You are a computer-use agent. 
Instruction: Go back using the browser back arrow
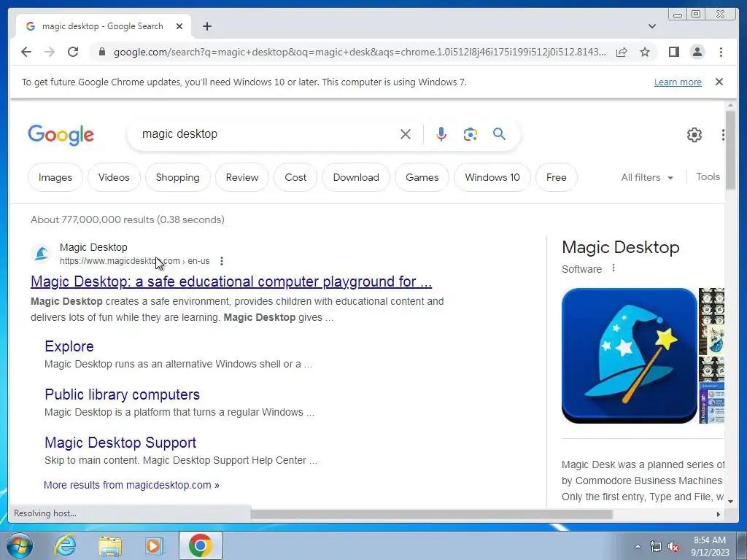click(x=26, y=52)
